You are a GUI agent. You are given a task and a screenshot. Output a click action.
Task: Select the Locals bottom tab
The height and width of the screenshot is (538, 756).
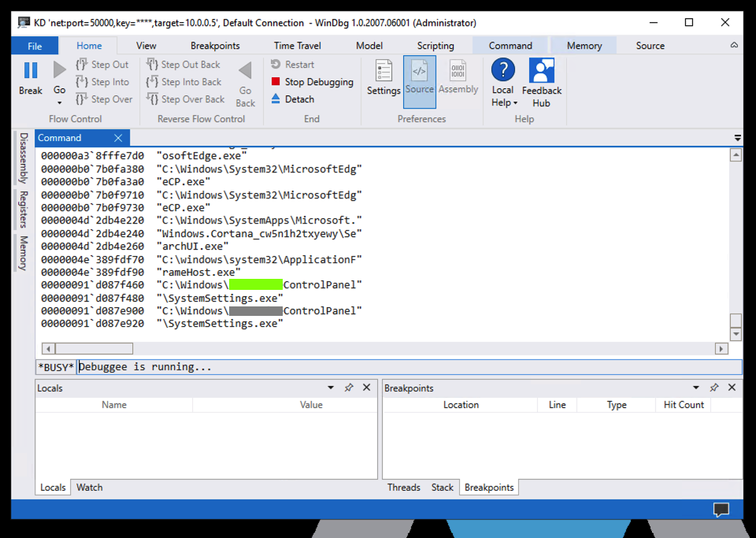[53, 488]
